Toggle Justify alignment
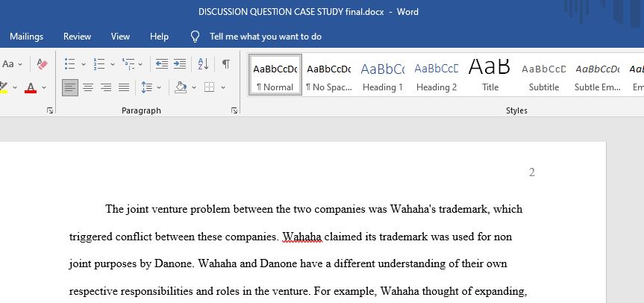The height and width of the screenshot is (303, 644). [124, 87]
